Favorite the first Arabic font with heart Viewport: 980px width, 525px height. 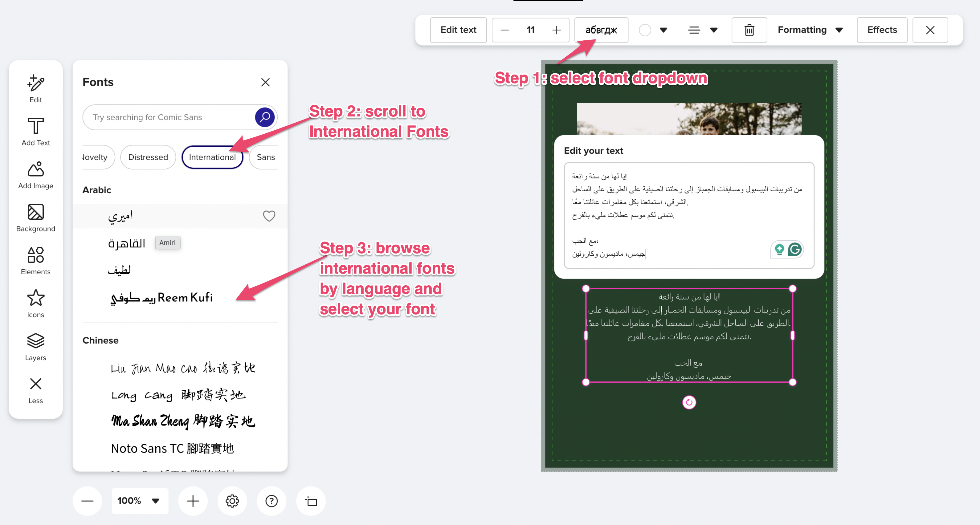(x=269, y=216)
